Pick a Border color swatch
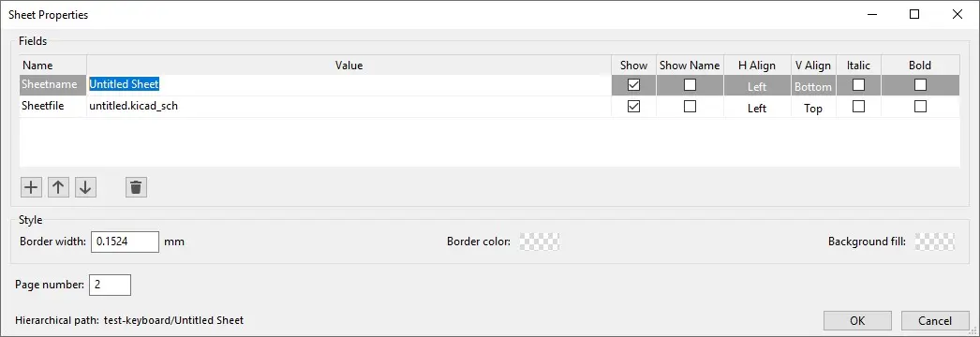Screen dimensions: 980x337 (540, 242)
